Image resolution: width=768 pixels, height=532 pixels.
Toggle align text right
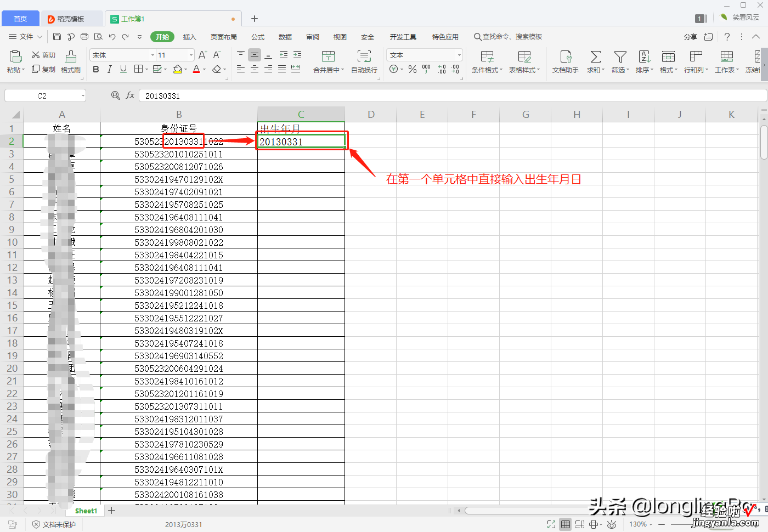[x=268, y=69]
